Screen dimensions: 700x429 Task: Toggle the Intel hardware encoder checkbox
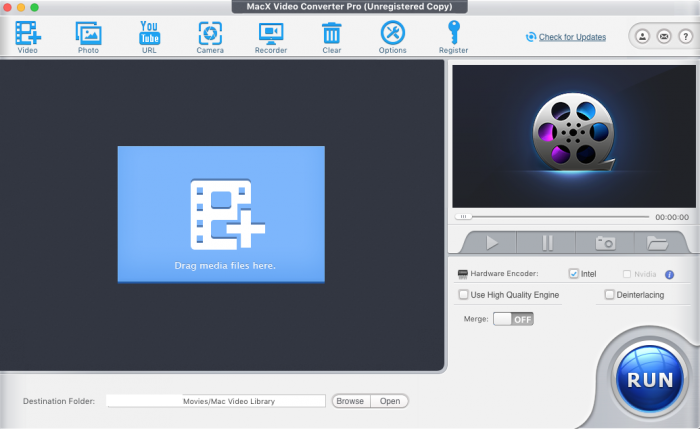pos(574,274)
